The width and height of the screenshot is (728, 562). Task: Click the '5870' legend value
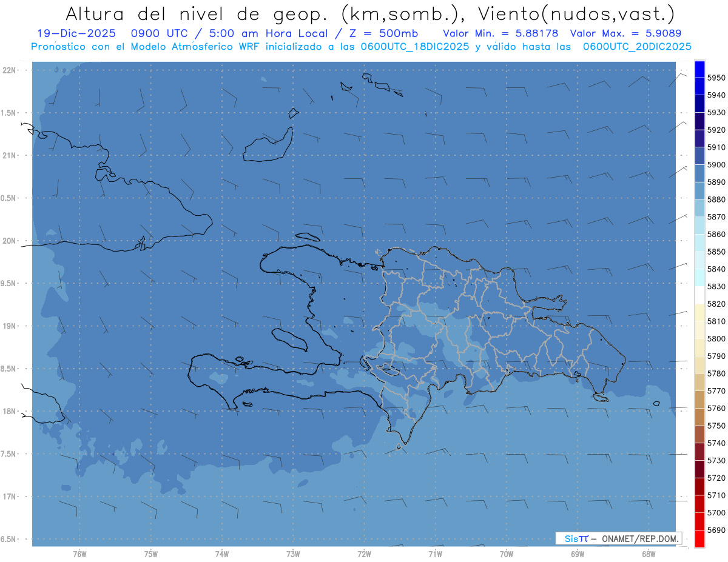[716, 217]
